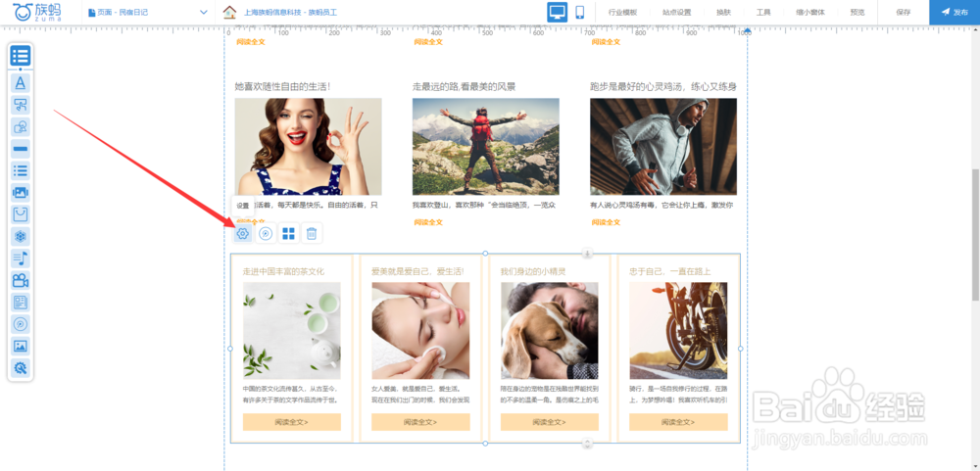Viewport: 980px width, 471px height.
Task: Click the home icon in top bar
Action: point(230,12)
